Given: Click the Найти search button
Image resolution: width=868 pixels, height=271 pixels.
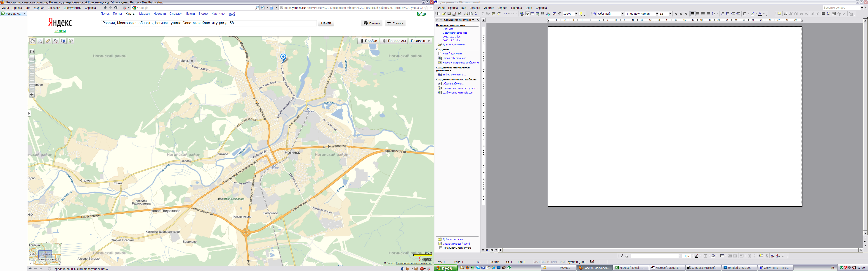Looking at the screenshot, I should (326, 23).
